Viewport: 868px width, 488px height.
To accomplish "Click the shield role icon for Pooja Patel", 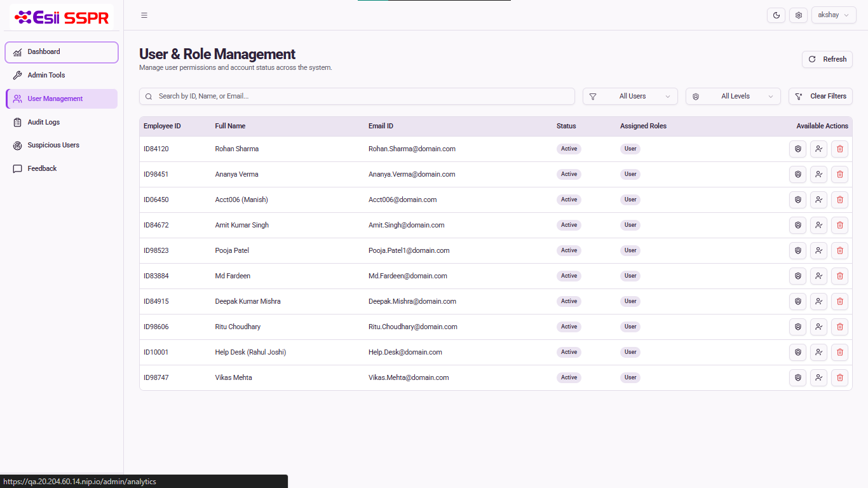I will 797,250.
